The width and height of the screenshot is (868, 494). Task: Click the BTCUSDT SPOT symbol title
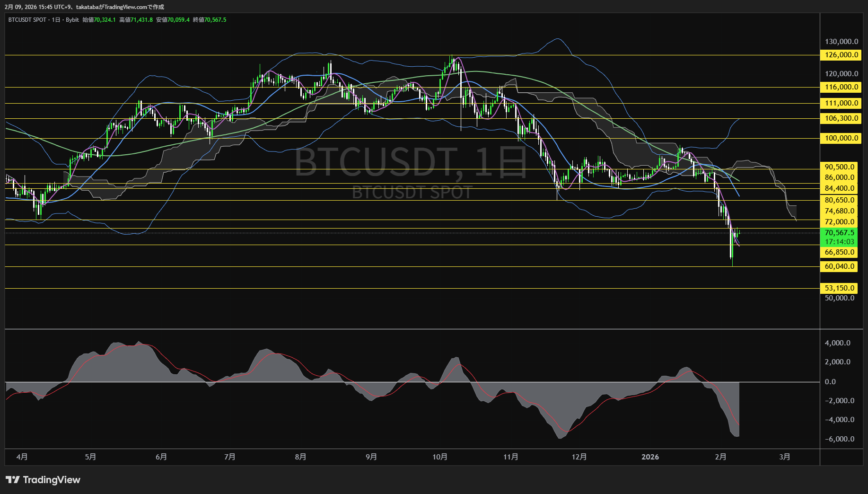pyautogui.click(x=27, y=20)
